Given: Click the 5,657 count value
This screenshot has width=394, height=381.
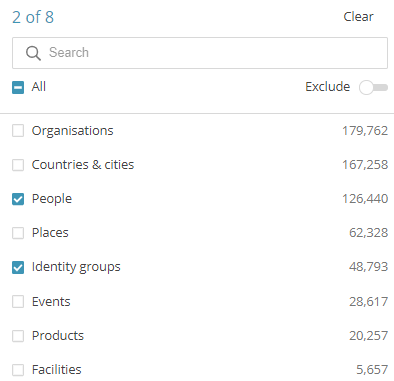Looking at the screenshot, I should pyautogui.click(x=372, y=370).
